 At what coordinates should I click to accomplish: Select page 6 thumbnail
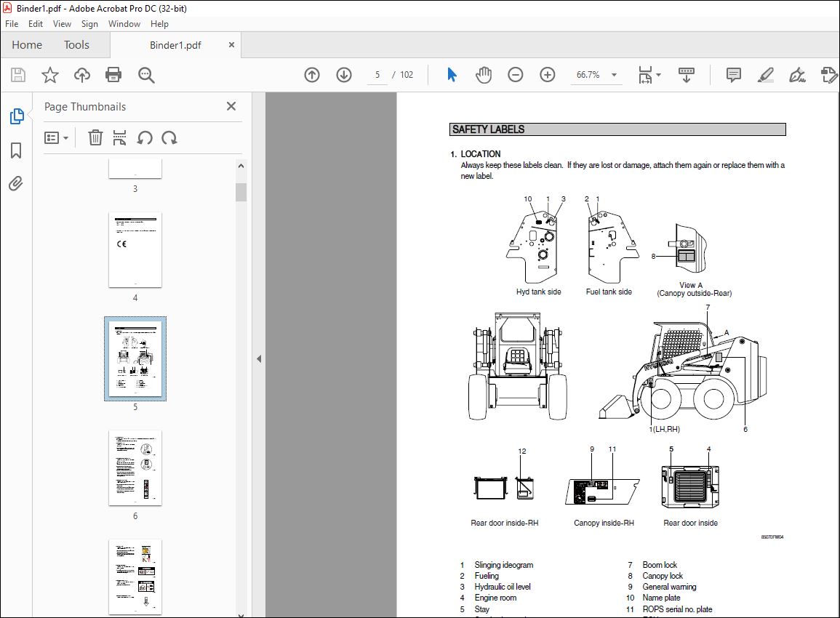click(135, 467)
